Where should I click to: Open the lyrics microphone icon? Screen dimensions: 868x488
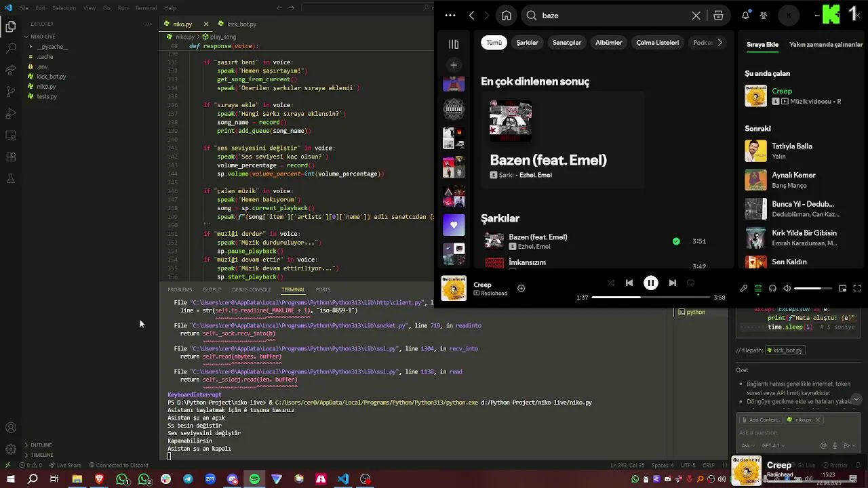point(743,289)
